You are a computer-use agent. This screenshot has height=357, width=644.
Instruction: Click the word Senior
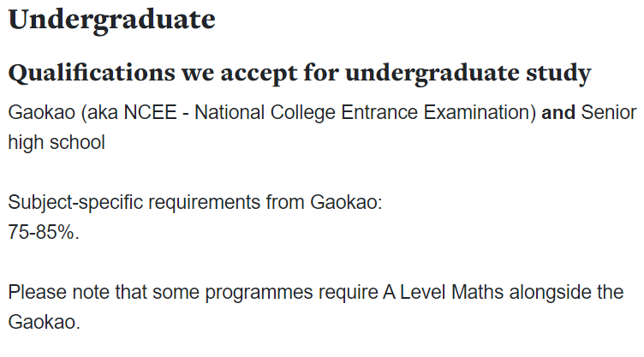[x=609, y=112]
